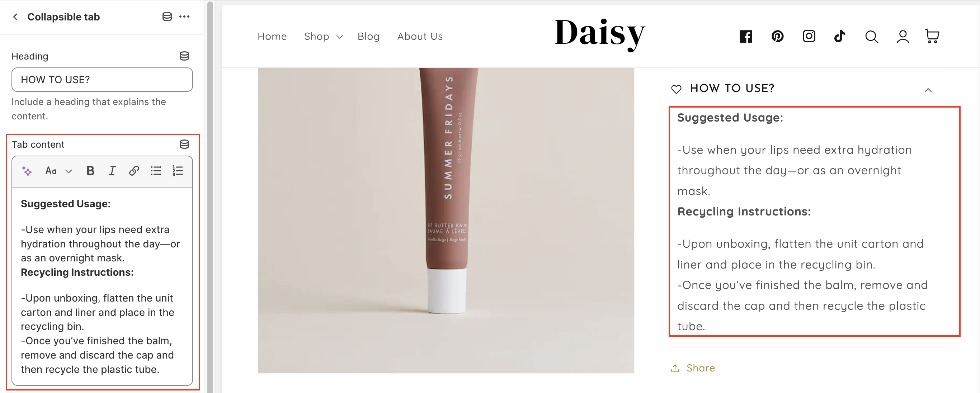Click the dynamic source icon beside Tab content
This screenshot has height=393, width=980.
(184, 144)
